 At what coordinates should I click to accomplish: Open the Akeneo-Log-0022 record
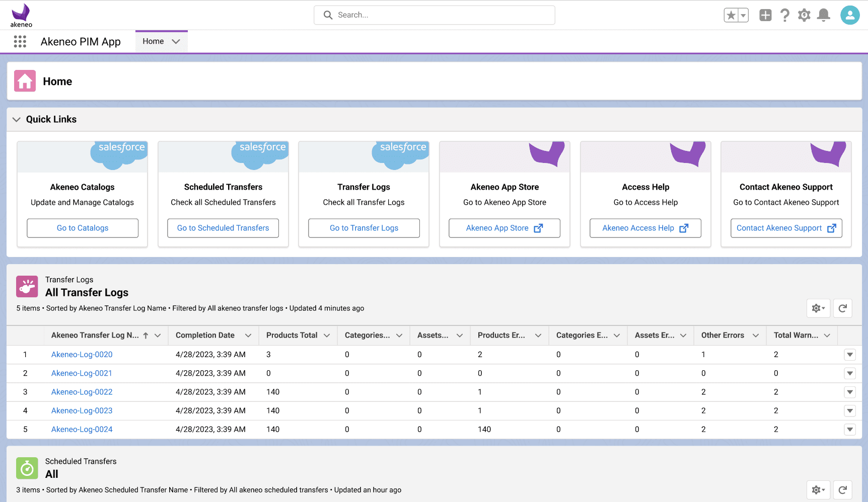82,392
